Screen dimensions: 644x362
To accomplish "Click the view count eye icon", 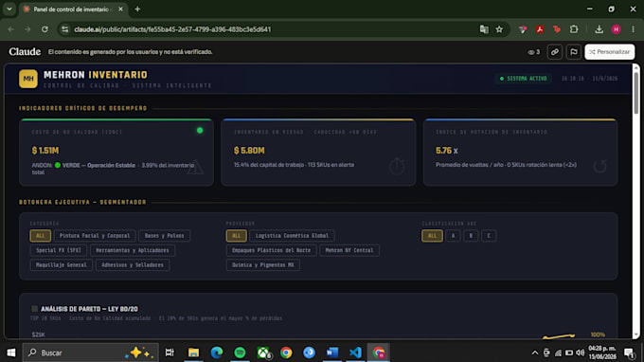I will pyautogui.click(x=531, y=52).
